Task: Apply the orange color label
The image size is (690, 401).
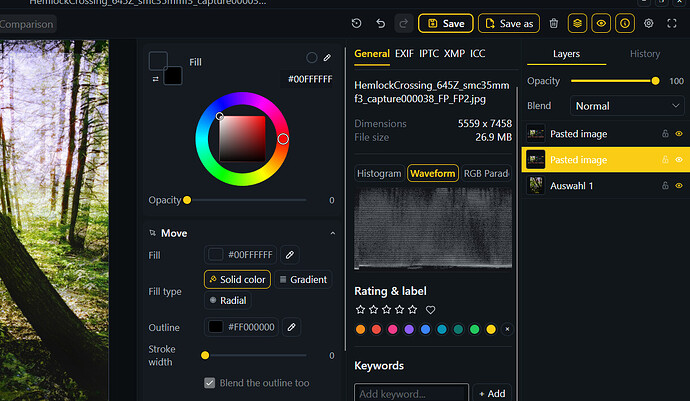Action: [360, 329]
